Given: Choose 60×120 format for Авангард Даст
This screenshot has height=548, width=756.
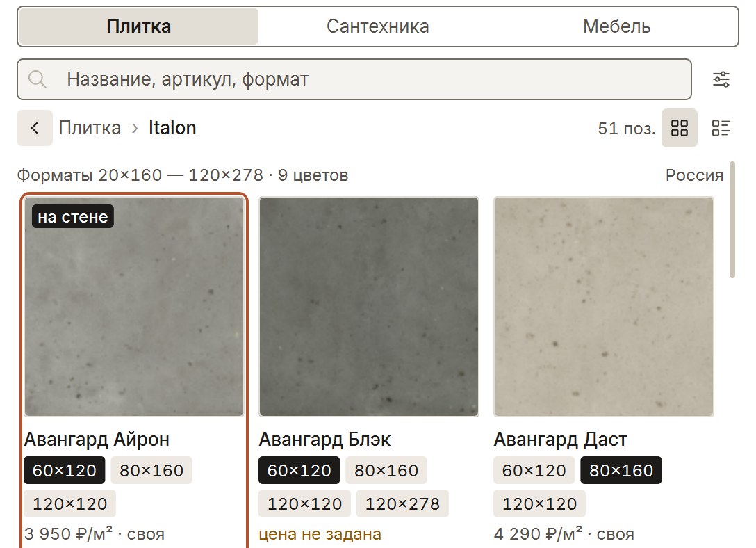Looking at the screenshot, I should pyautogui.click(x=534, y=470).
